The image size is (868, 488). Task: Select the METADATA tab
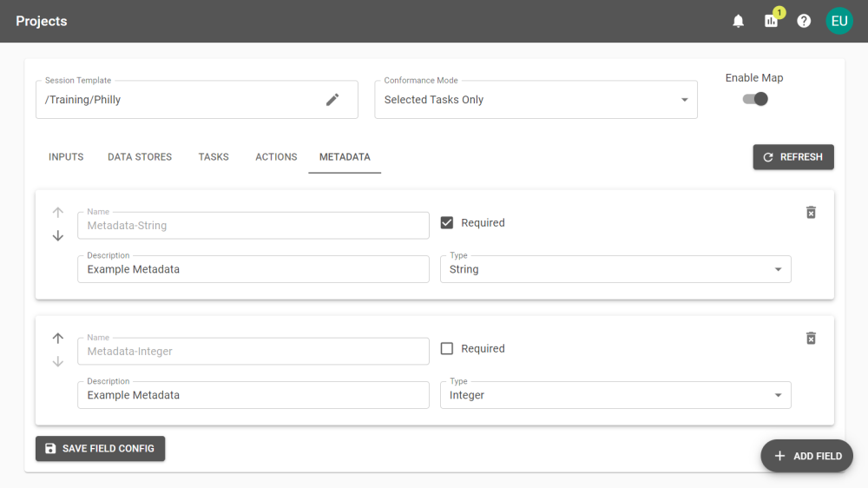[x=345, y=157]
